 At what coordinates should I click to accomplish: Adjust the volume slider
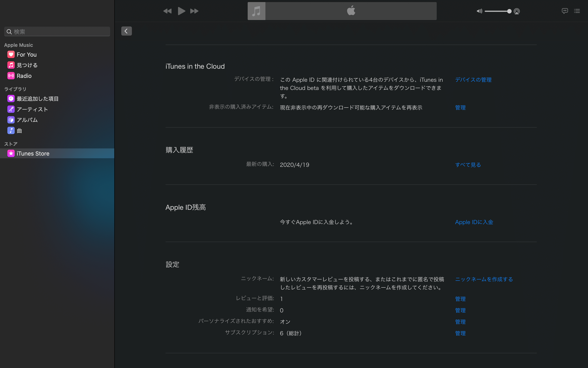click(498, 11)
